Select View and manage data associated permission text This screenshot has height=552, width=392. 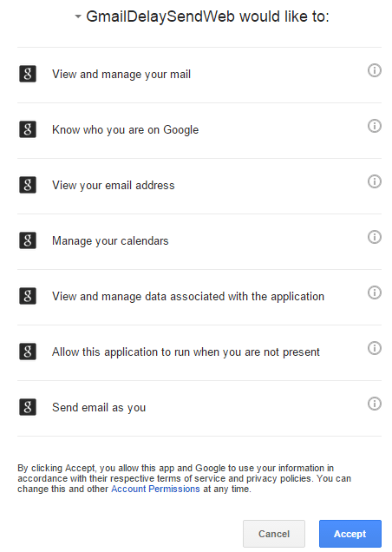[x=188, y=297]
